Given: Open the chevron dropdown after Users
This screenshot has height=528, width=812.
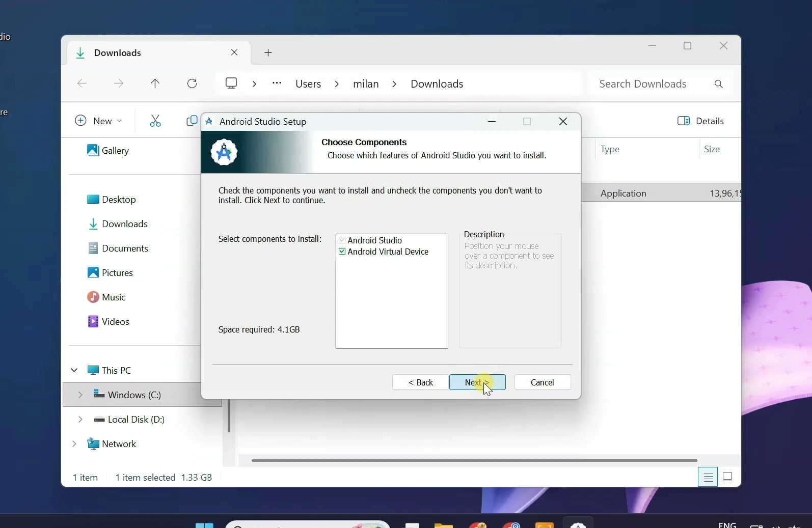Looking at the screenshot, I should (337, 84).
